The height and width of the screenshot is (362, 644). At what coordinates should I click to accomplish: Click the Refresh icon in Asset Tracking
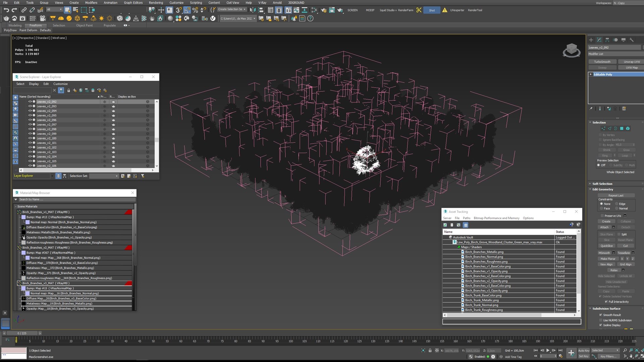[x=445, y=225]
